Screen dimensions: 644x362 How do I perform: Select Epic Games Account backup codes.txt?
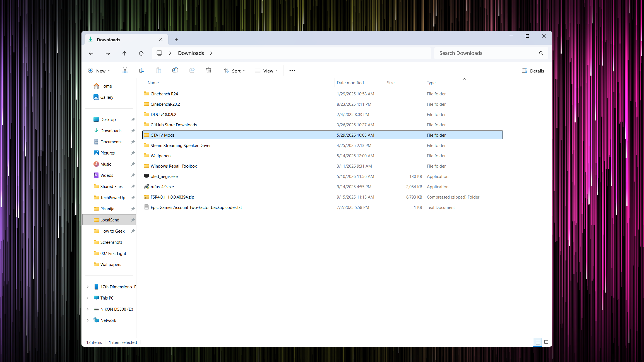(322, 207)
